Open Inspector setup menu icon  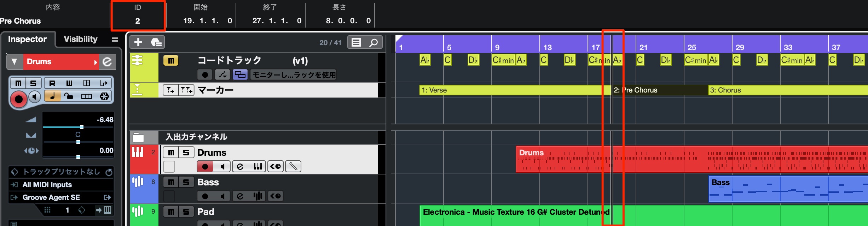(115, 40)
